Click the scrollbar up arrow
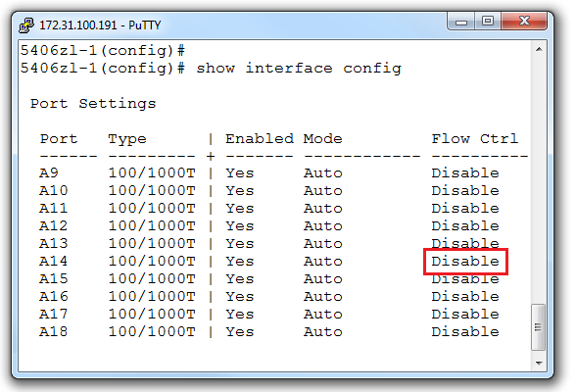576x392 pixels. (539, 49)
